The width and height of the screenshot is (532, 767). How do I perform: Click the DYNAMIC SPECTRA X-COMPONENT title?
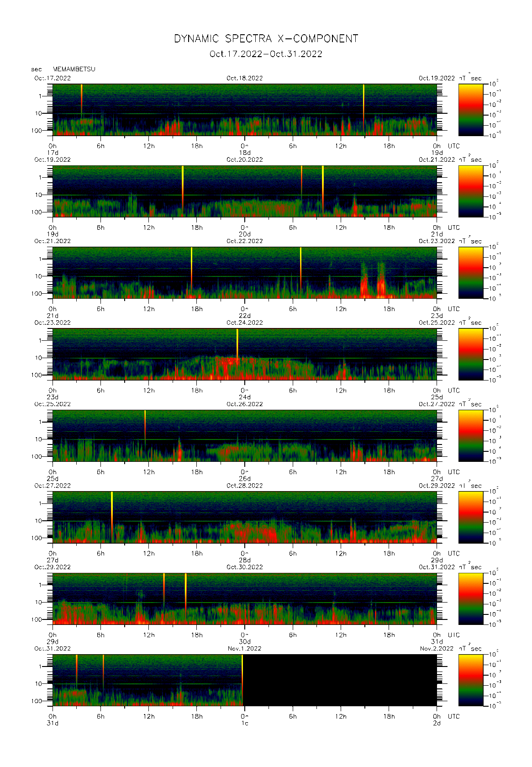[x=266, y=39]
